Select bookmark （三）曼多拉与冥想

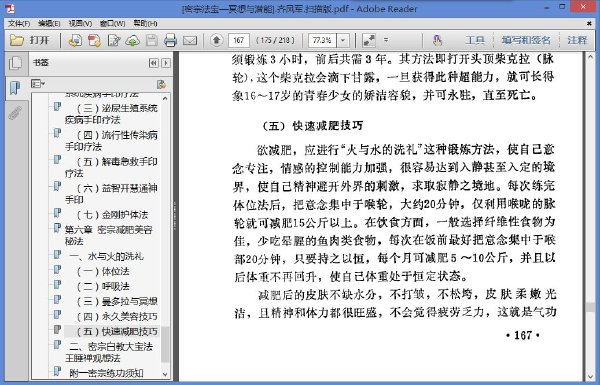pyautogui.click(x=117, y=302)
